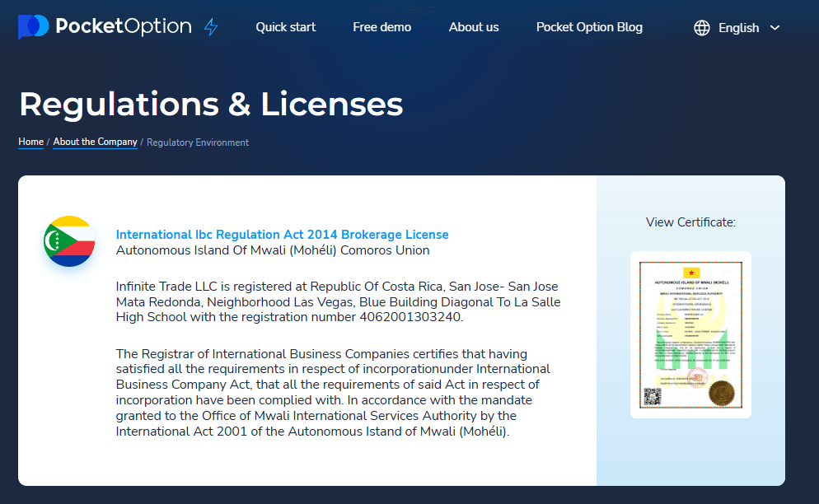Click the lightning bolt icon beside the logo
Image resolution: width=819 pixels, height=504 pixels.
tap(211, 26)
